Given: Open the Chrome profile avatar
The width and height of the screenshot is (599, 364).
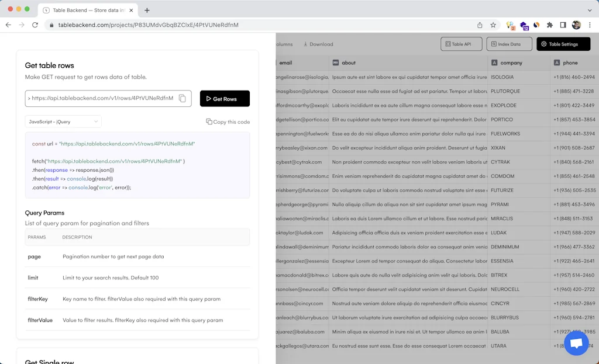Looking at the screenshot, I should coord(575,25).
